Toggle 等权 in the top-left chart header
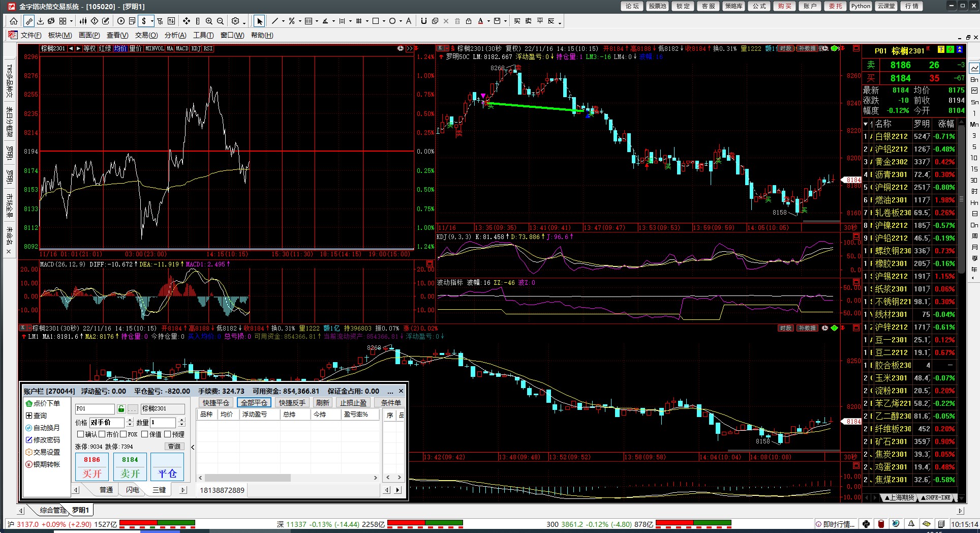The image size is (980, 533). pos(89,48)
